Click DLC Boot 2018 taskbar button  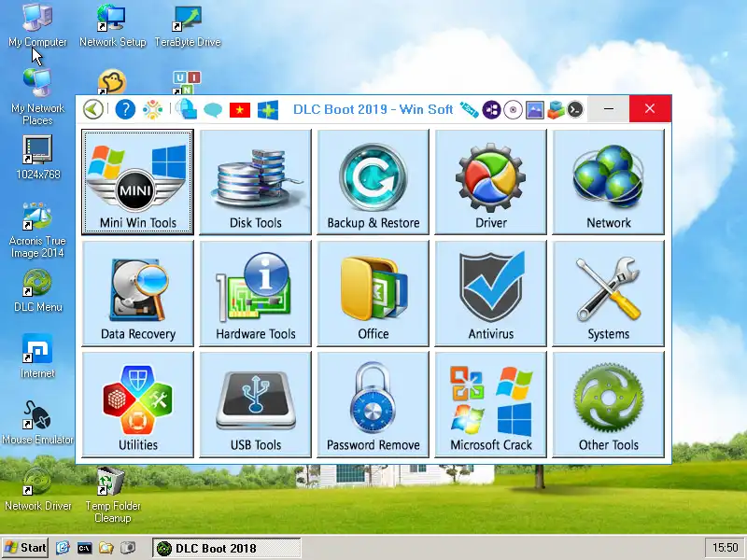pos(215,548)
